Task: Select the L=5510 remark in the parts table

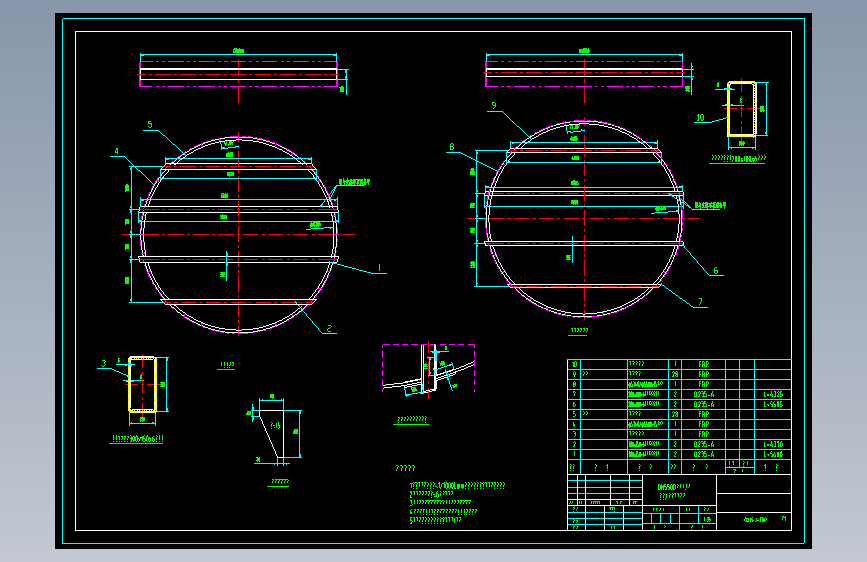Action: pos(773,455)
